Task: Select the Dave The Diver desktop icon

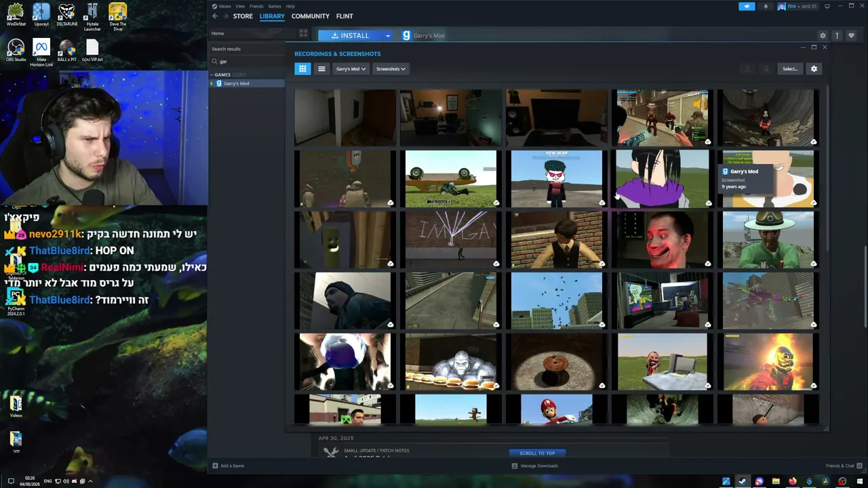Action: (117, 16)
